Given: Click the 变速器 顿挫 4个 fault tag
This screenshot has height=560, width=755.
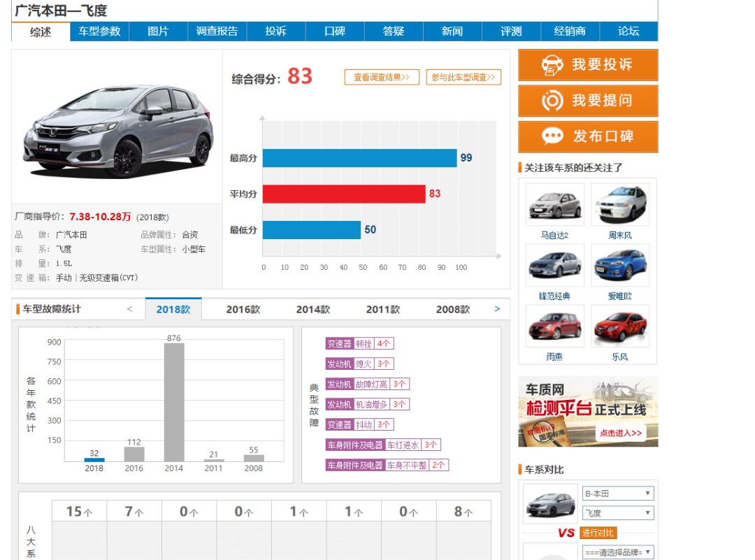Looking at the screenshot, I should (360, 344).
